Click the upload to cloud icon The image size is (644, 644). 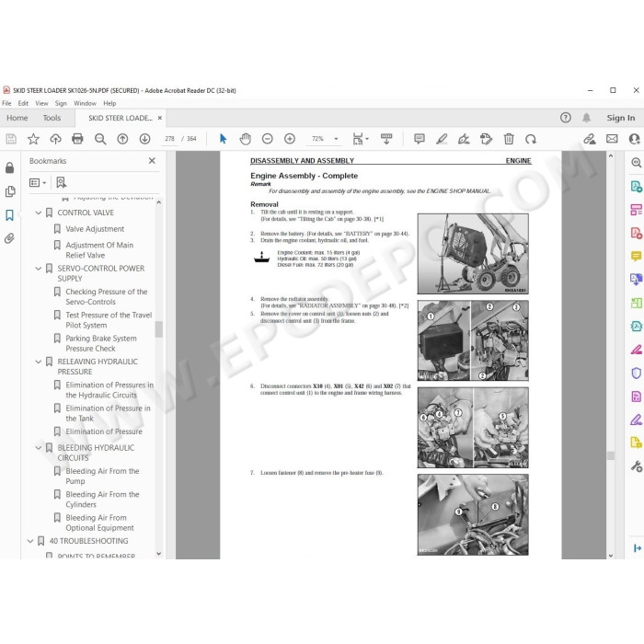click(x=55, y=139)
